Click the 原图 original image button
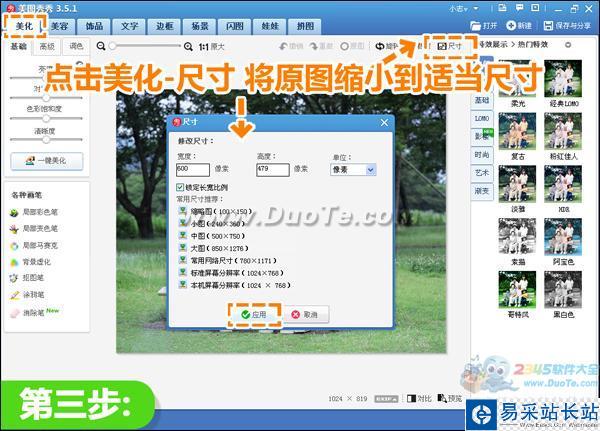Screen dimensions: 600x431 (x=352, y=46)
